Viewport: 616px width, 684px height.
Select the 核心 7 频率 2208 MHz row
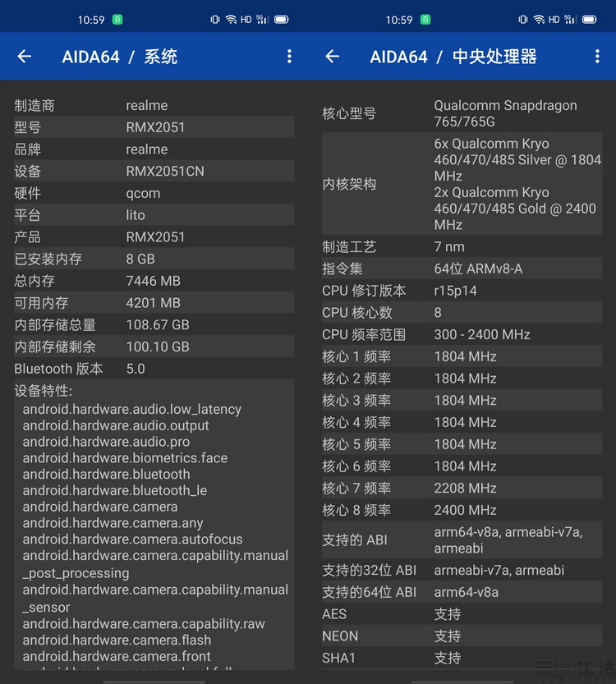(x=462, y=488)
